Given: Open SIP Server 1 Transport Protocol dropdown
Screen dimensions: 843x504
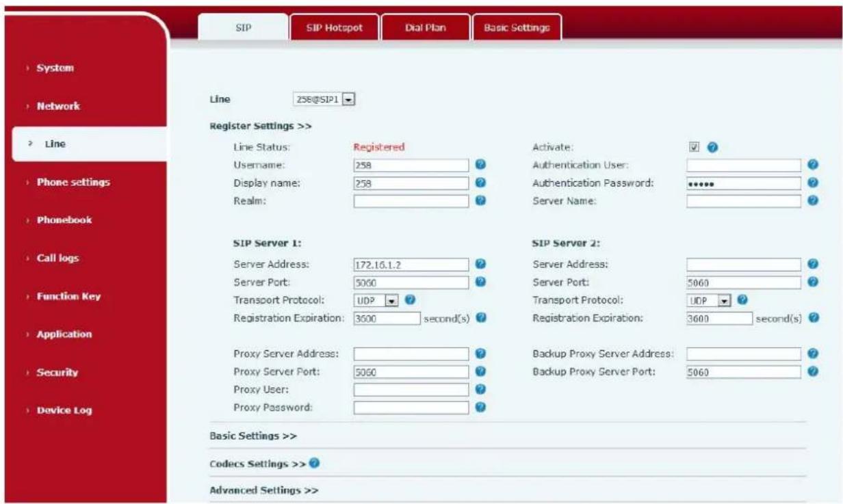Looking at the screenshot, I should click(x=376, y=300).
